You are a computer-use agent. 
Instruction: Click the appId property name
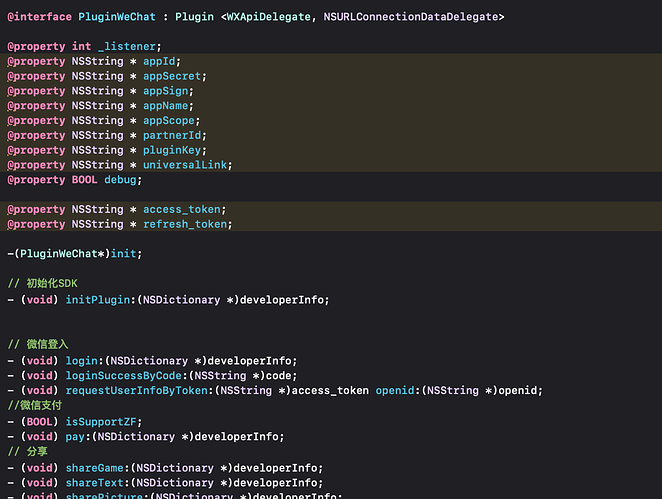(160, 62)
